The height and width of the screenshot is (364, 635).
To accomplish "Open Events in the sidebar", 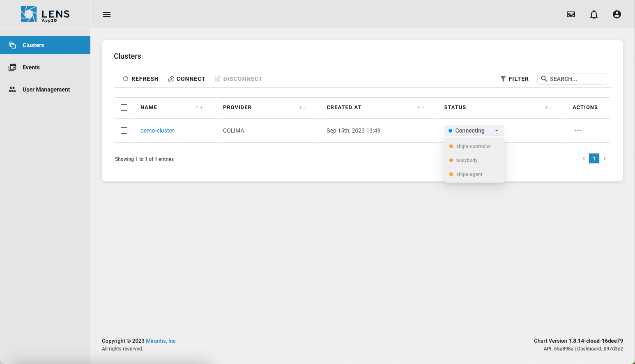I will [45, 67].
